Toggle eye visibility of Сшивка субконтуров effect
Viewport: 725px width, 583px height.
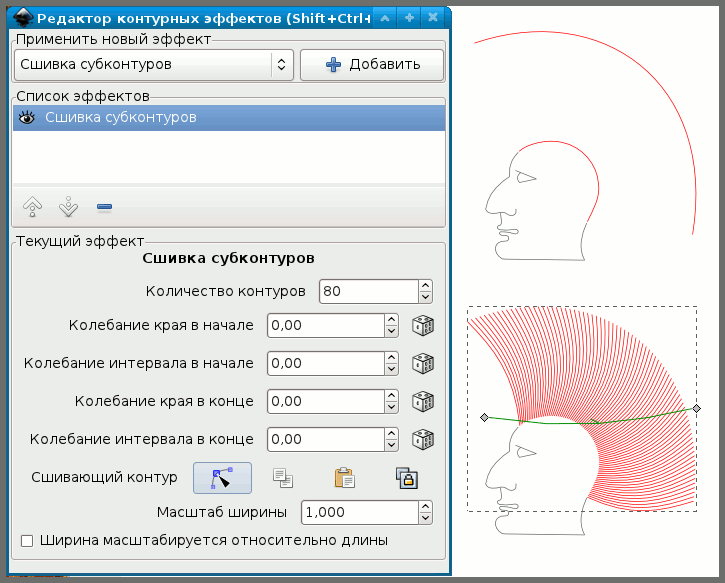point(27,118)
